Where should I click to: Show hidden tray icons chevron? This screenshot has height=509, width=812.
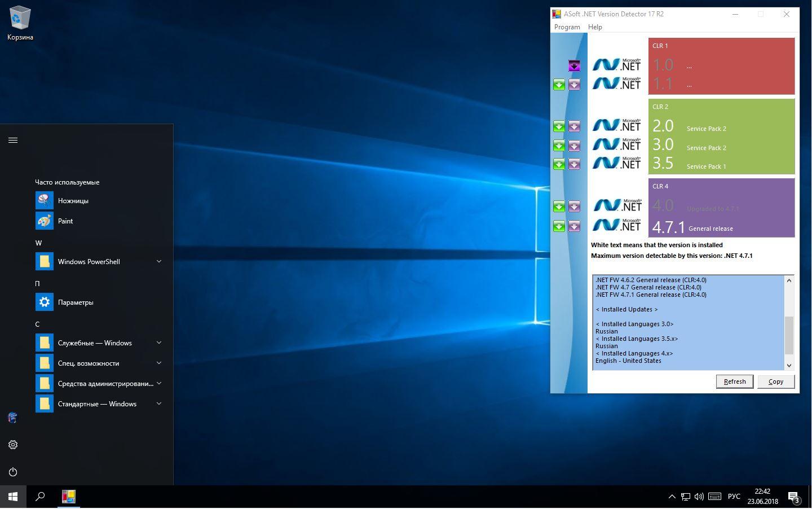point(672,497)
